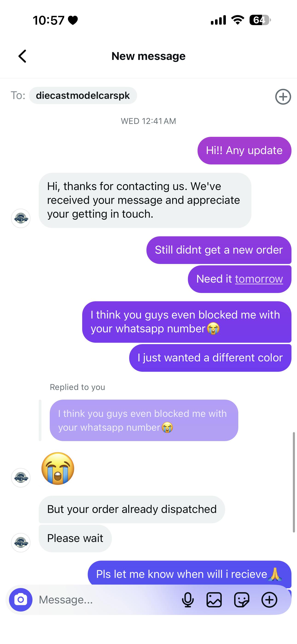Viewport: 297px width, 644px height.
Task: Open photo gallery picker icon
Action: [214, 600]
